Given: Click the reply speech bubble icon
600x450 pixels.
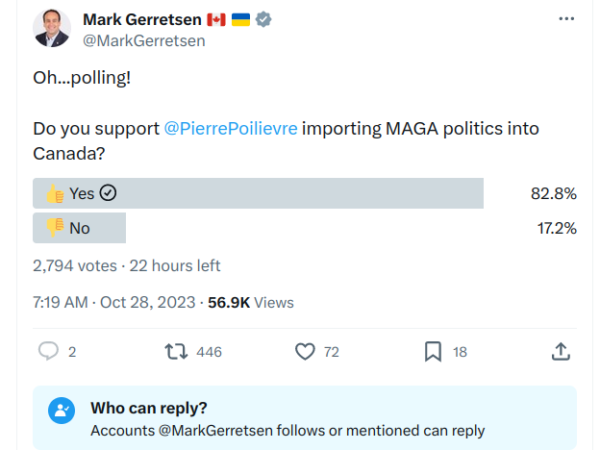Looking at the screenshot, I should [48, 351].
